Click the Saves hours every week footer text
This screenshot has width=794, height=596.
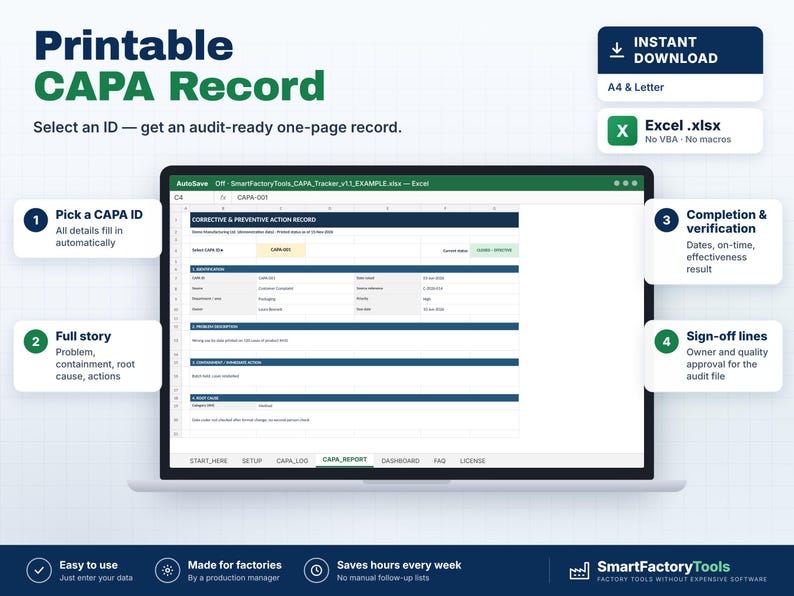399,565
